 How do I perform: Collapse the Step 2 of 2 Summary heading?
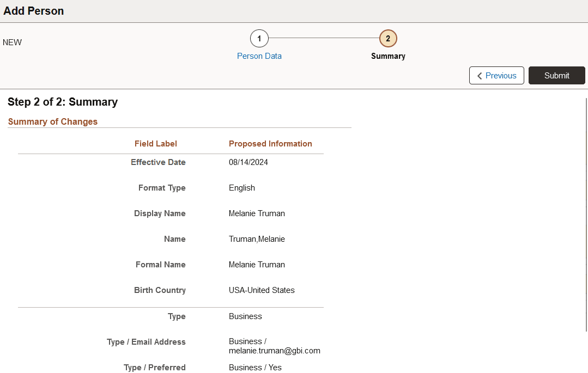62,102
